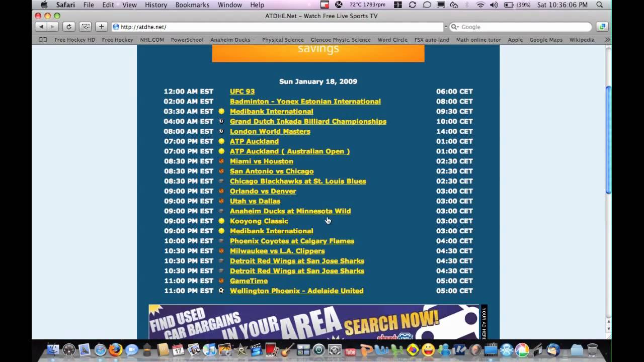Add a bookmark with the plus button
Viewport: 644px width, 362px height.
[x=101, y=27]
